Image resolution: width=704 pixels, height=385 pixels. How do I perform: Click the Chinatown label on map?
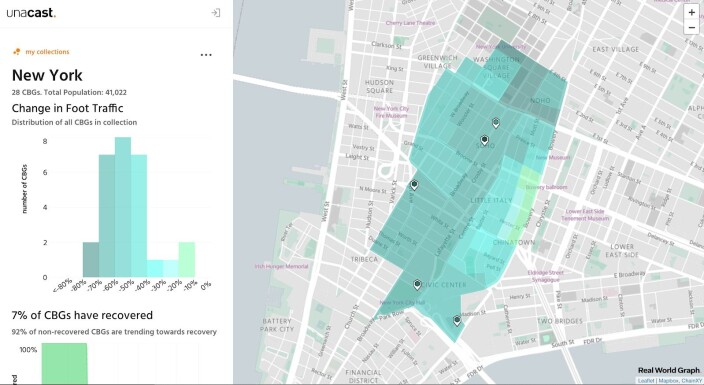tap(514, 242)
